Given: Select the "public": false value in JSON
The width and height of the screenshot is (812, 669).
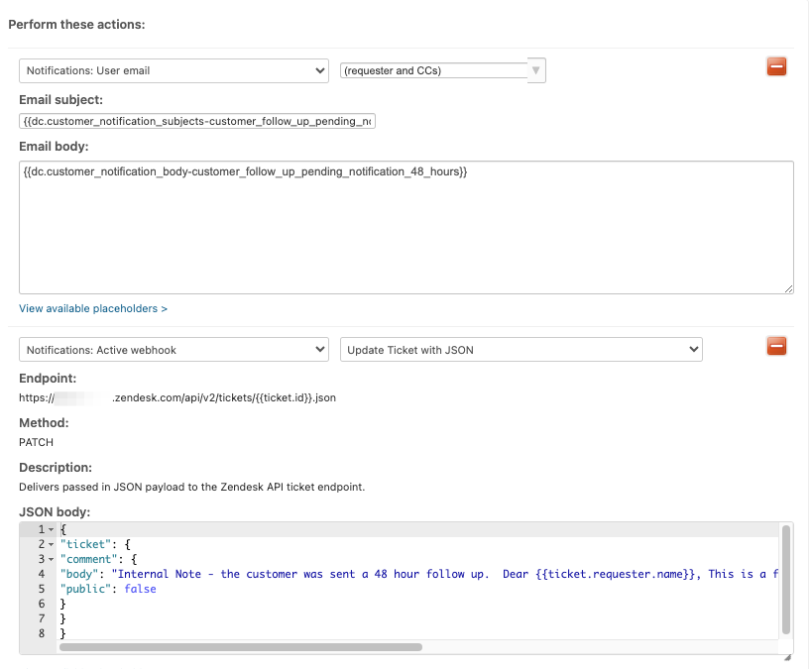Looking at the screenshot, I should point(140,589).
